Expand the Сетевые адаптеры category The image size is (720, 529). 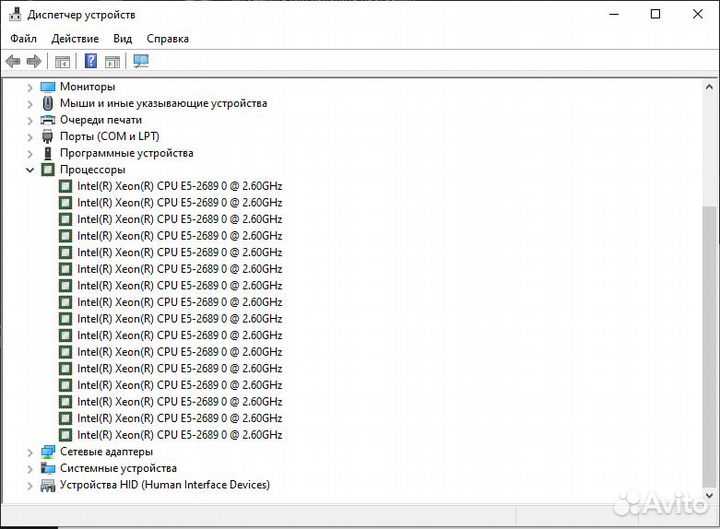(30, 452)
